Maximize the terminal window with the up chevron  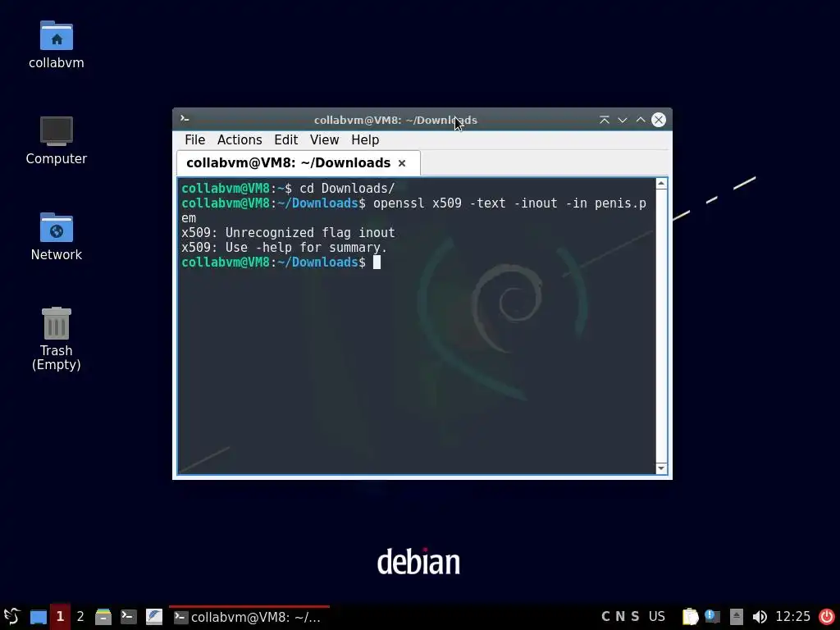[640, 120]
